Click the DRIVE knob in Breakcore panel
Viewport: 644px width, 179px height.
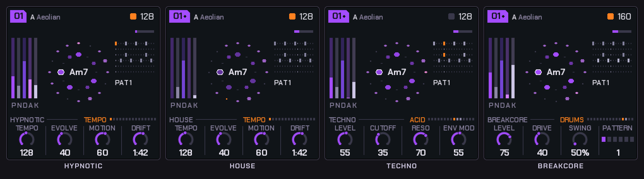coord(542,139)
